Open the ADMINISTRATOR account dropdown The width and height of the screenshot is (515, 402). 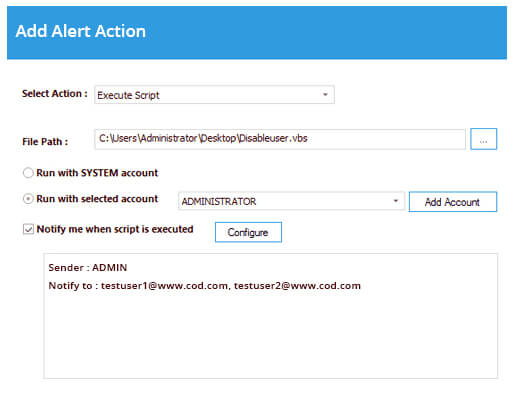291,201
